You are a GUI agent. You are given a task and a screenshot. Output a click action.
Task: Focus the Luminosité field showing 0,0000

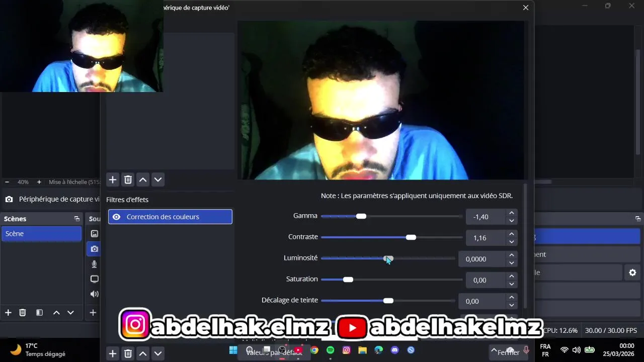pyautogui.click(x=482, y=259)
